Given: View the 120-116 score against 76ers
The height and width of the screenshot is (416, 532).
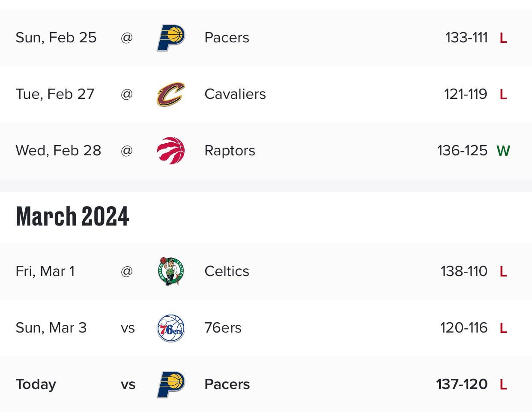Looking at the screenshot, I should (x=464, y=328).
